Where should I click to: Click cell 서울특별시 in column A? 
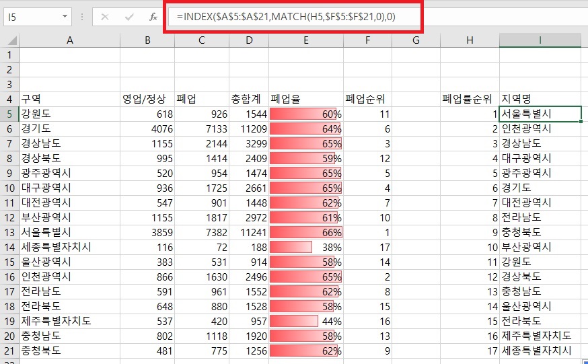pos(69,232)
